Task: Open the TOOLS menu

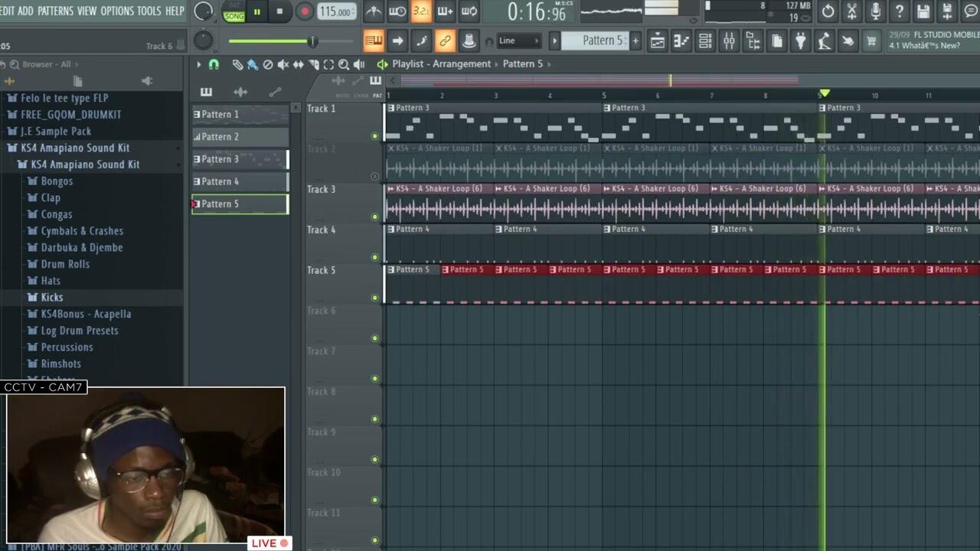Action: click(x=149, y=11)
